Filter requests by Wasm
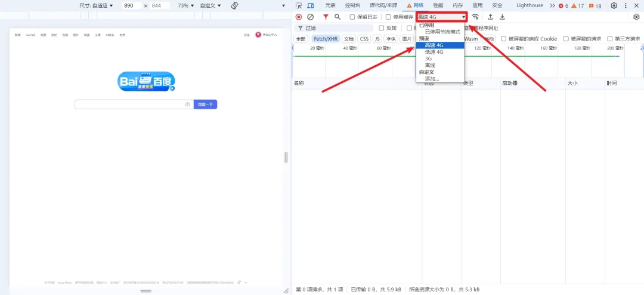644x295 pixels. (471, 39)
